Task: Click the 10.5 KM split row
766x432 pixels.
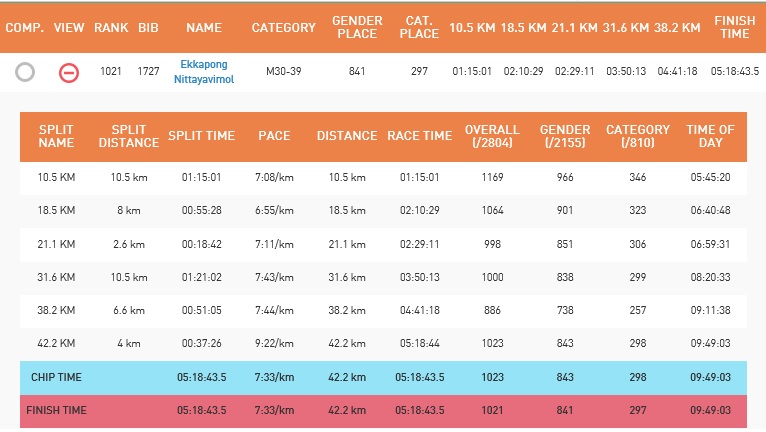Action: 383,177
